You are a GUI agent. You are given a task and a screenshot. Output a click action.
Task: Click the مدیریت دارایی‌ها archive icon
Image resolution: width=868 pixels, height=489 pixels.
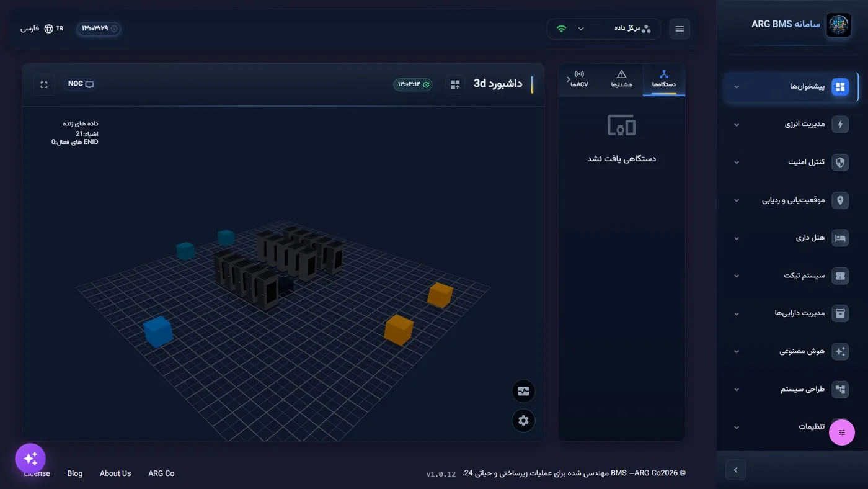click(x=840, y=313)
